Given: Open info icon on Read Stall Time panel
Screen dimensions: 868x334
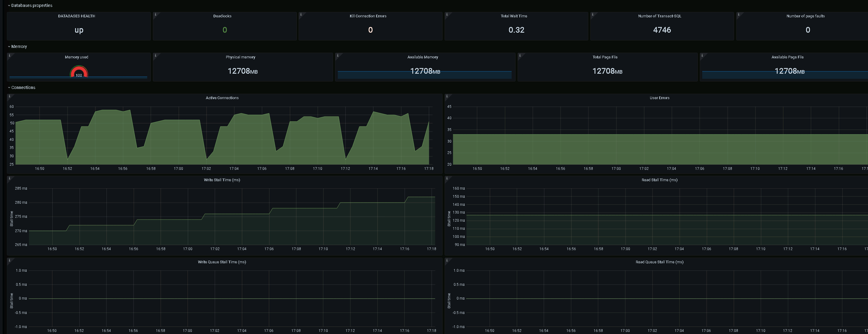Looking at the screenshot, I should click(447, 178).
